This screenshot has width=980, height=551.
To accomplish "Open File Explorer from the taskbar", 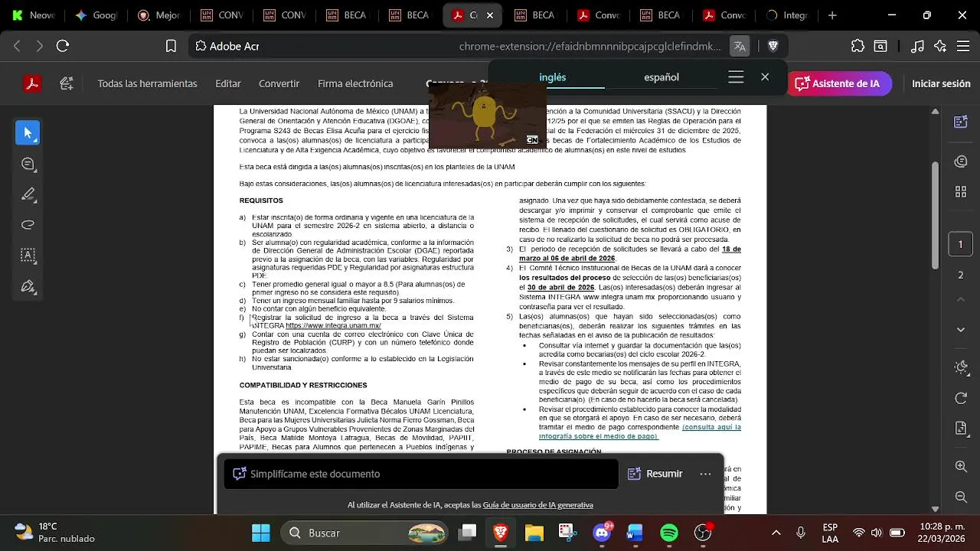I will tap(534, 533).
